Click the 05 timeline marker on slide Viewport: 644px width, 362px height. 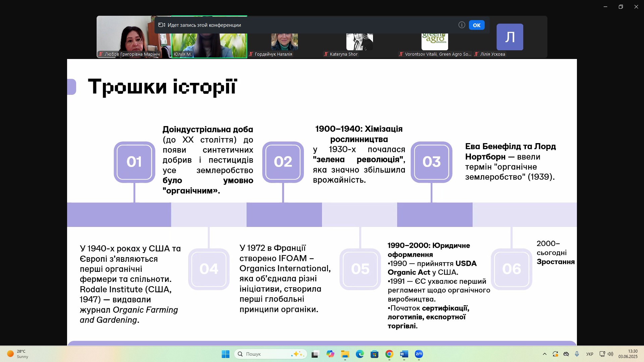(x=360, y=269)
